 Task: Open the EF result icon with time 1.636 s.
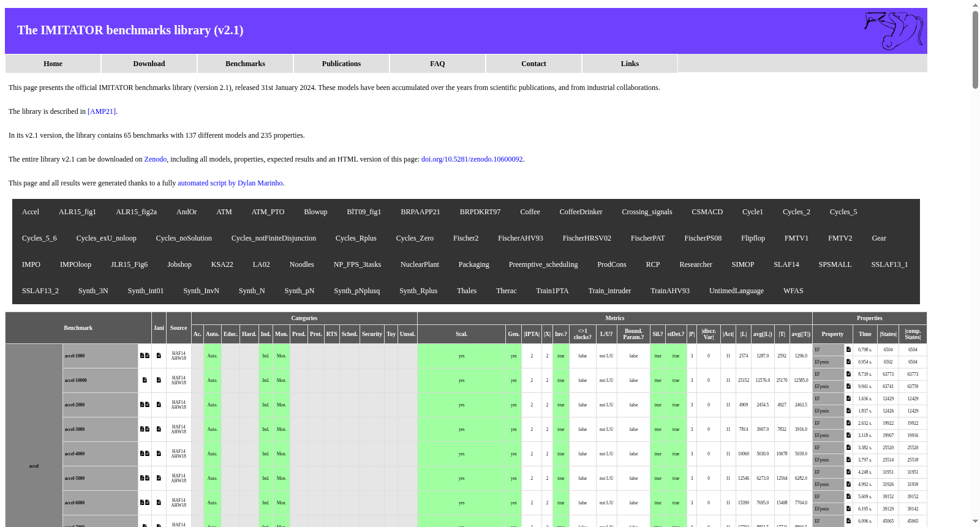848,398
